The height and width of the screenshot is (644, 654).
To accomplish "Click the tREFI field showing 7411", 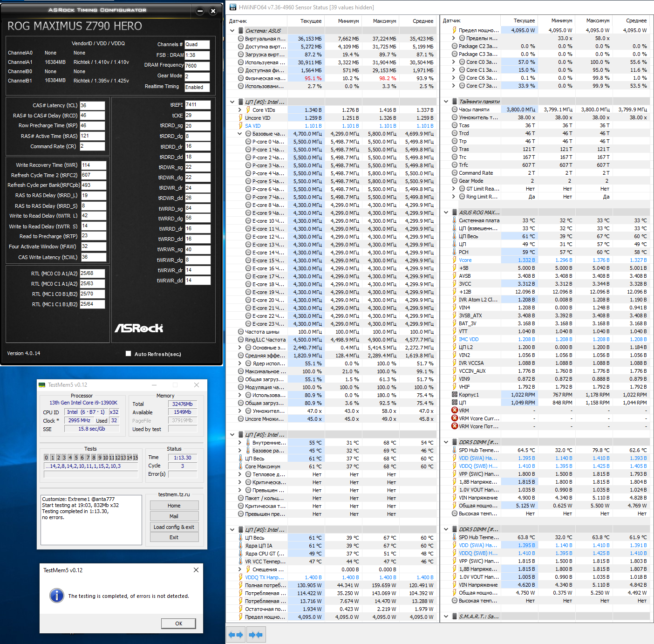I will tap(198, 105).
